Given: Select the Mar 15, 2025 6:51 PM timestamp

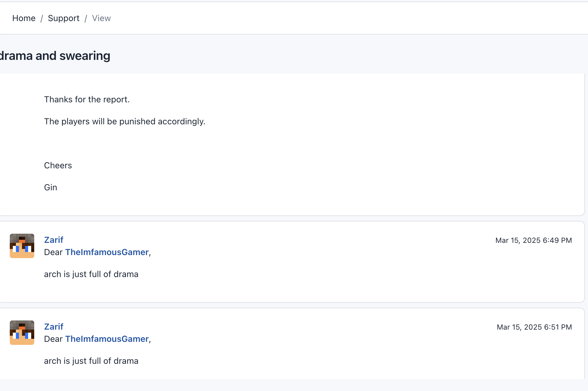Looking at the screenshot, I should [x=534, y=327].
